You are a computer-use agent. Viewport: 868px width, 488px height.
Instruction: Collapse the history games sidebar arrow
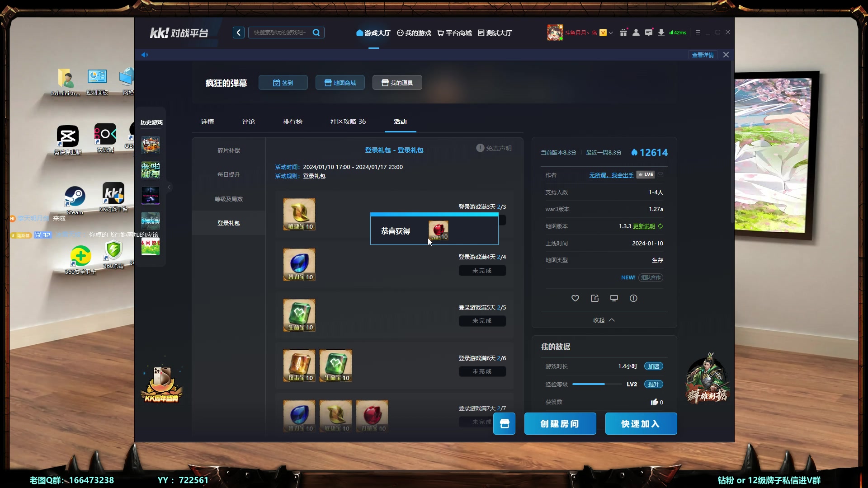point(170,187)
